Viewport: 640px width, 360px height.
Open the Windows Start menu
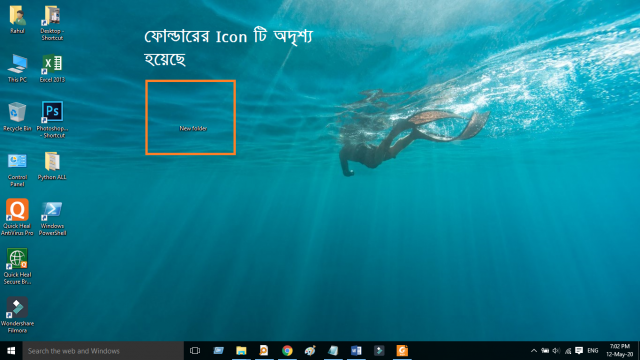coord(11,351)
